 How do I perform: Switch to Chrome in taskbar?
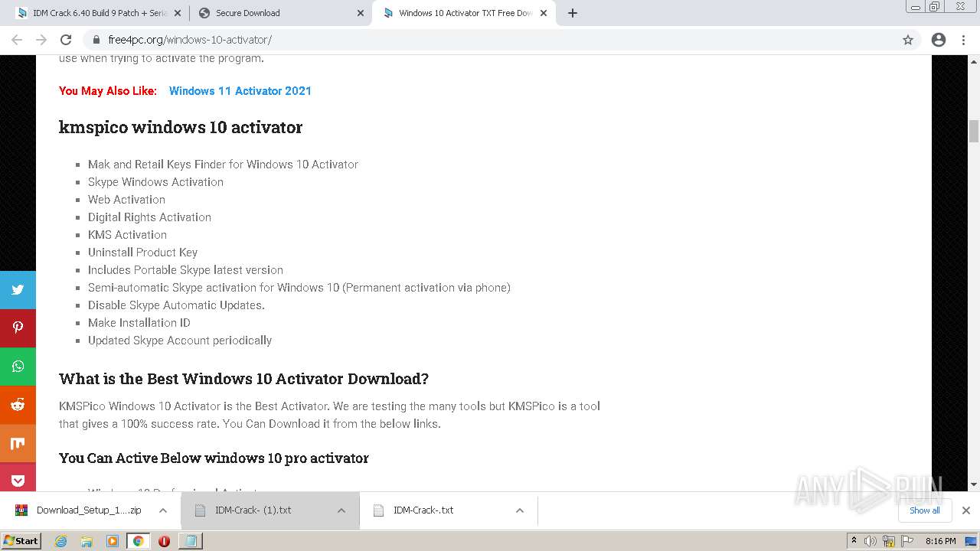138,541
